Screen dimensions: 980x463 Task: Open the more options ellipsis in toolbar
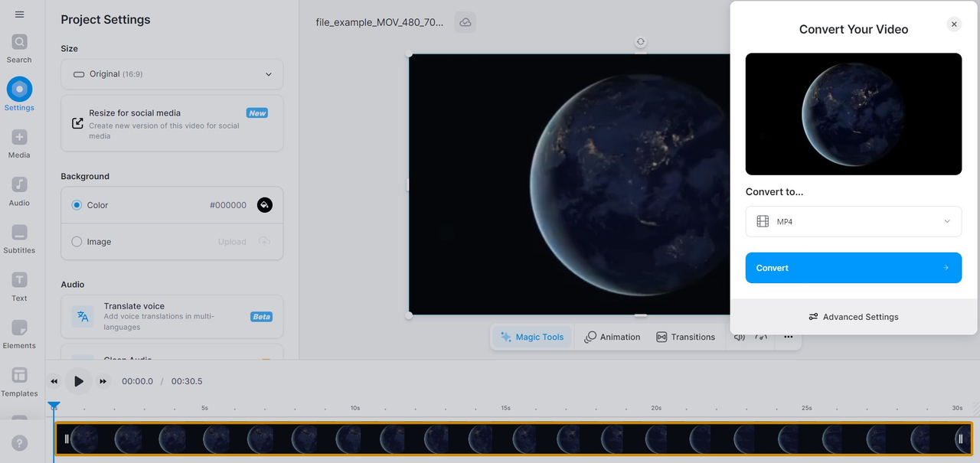click(788, 337)
